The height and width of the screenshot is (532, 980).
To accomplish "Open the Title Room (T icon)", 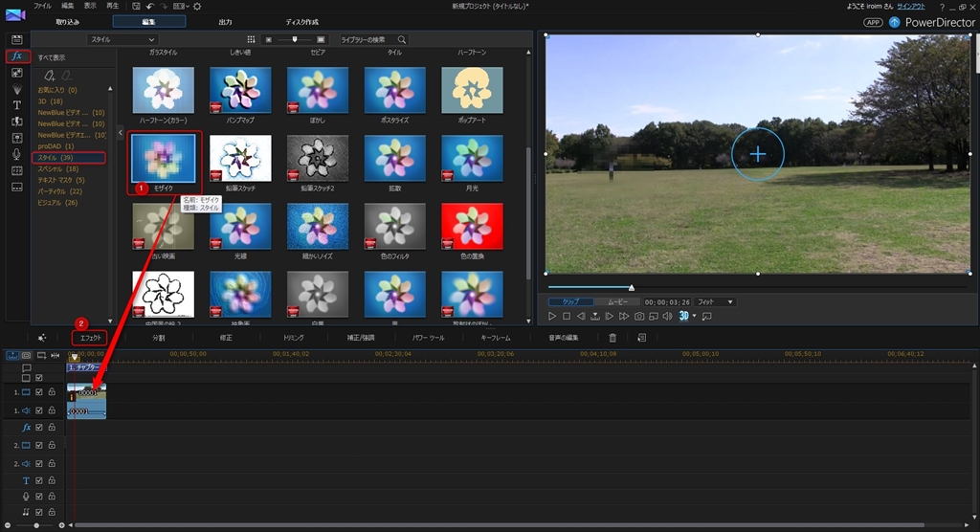I will pos(17,104).
